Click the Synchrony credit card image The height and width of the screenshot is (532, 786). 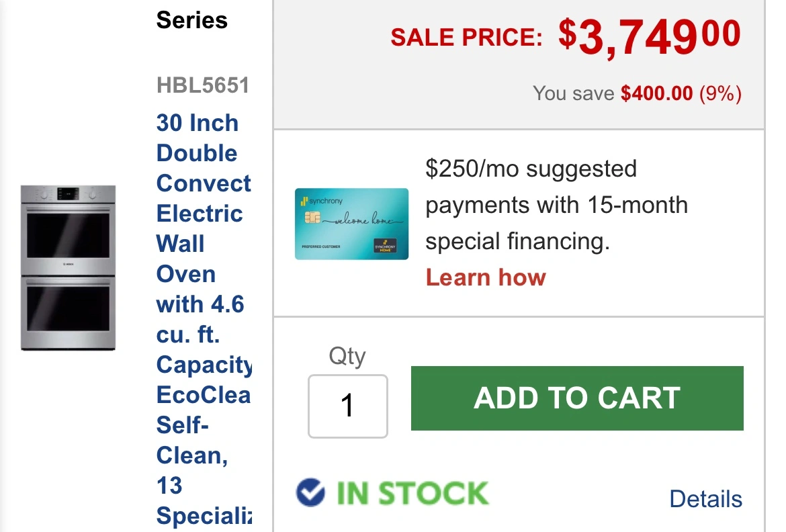tap(351, 224)
